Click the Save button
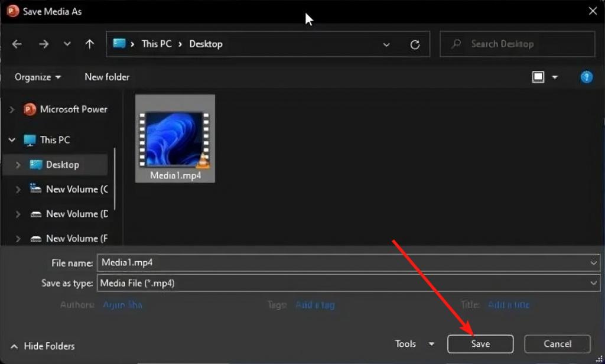This screenshot has width=605, height=364. coord(480,343)
